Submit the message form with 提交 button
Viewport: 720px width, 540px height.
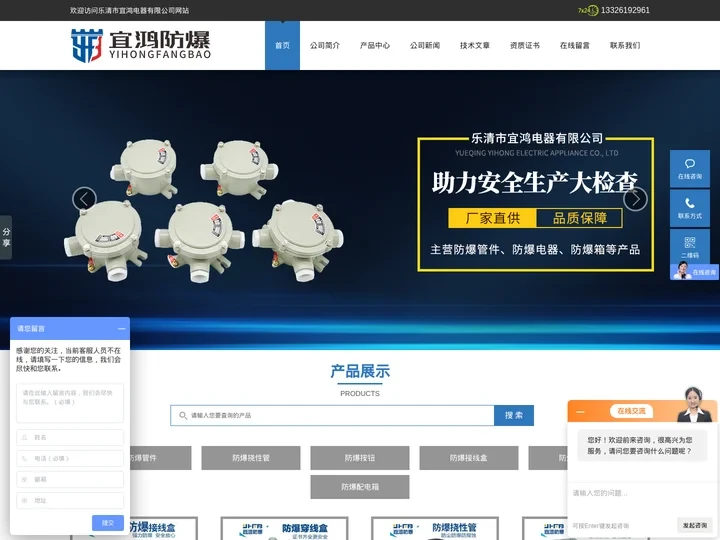107,523
